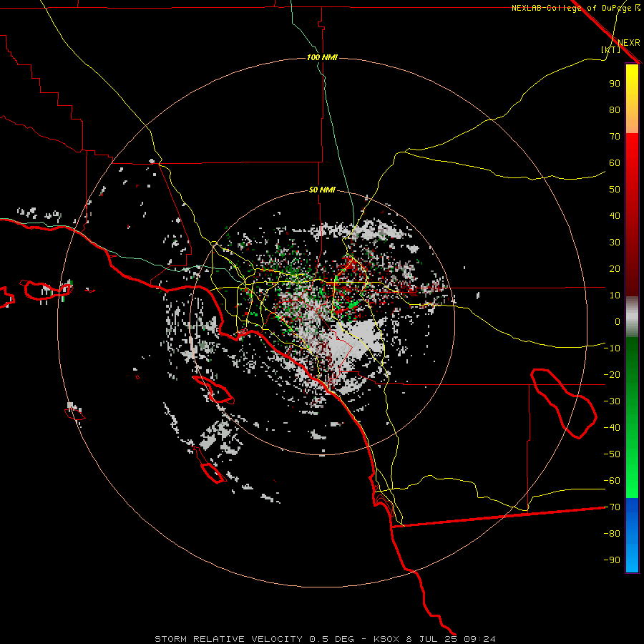Click the '50 NMI' range ring label
The width and height of the screenshot is (644, 644).
322,190
